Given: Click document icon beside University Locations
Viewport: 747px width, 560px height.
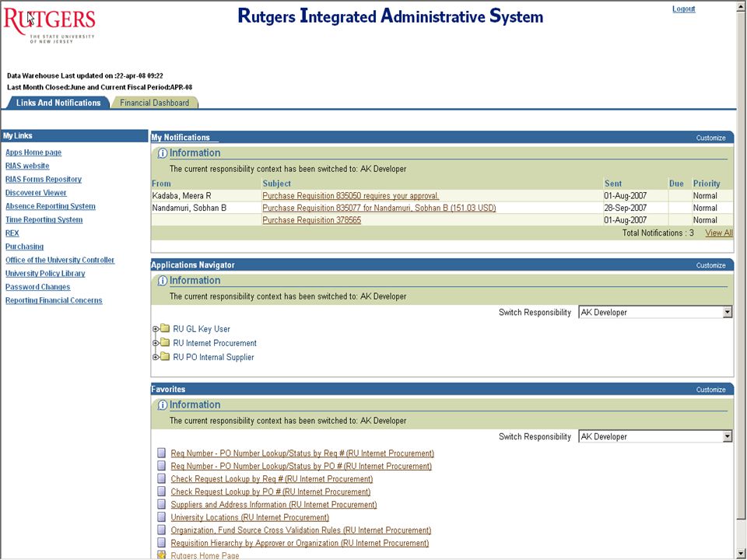Looking at the screenshot, I should (162, 517).
